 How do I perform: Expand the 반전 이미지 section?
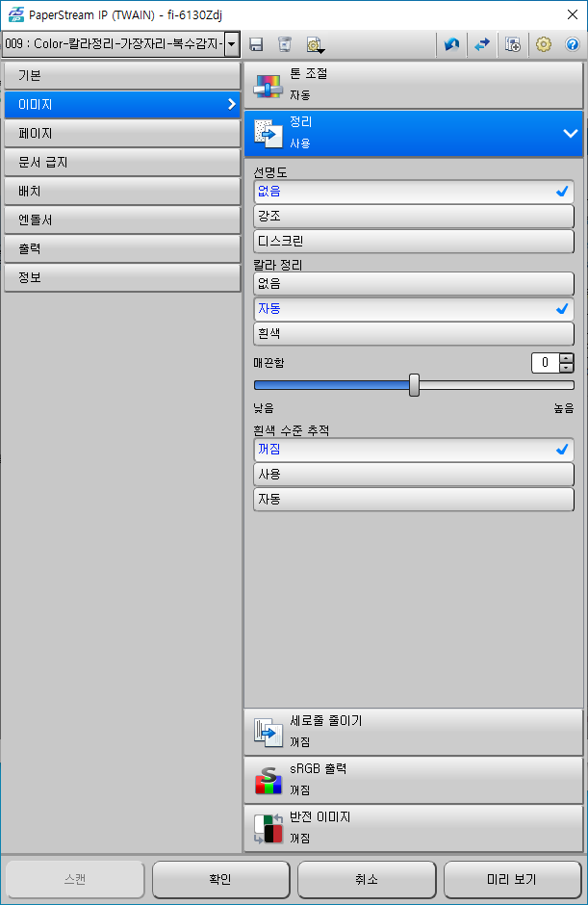click(x=414, y=829)
